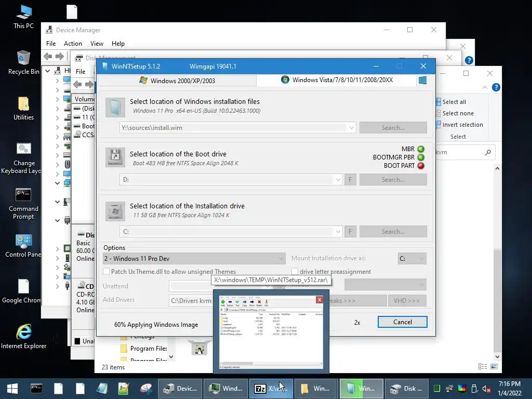Click the Explorer window help icon
Image resolution: width=532 pixels, height=399 pixels.
click(496, 87)
